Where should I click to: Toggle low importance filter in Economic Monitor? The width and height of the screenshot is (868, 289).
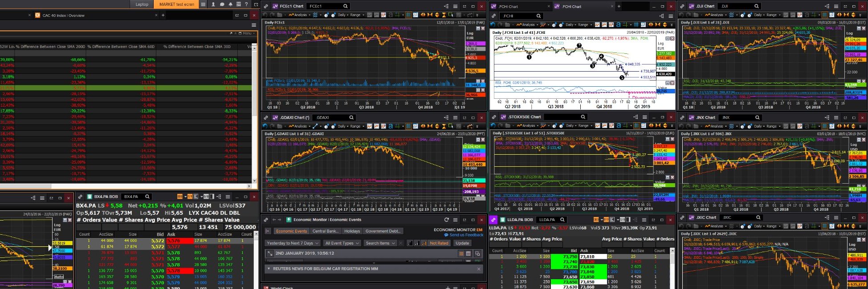[x=410, y=243]
